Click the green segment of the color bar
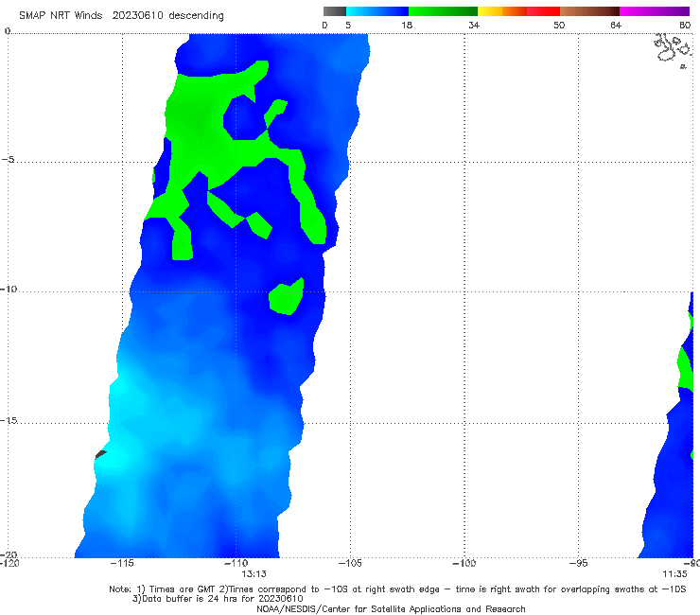Screen dimensions: 700x615 pyautogui.click(x=443, y=11)
